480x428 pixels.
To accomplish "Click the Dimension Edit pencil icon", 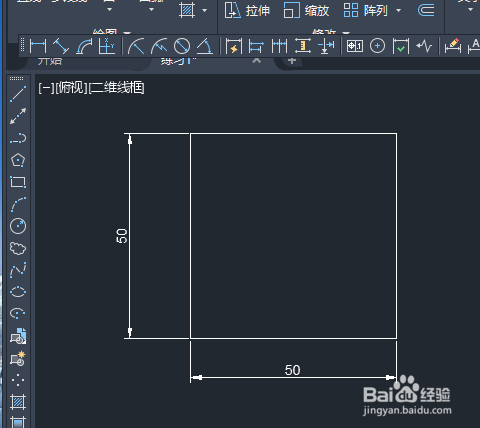I will [x=453, y=46].
